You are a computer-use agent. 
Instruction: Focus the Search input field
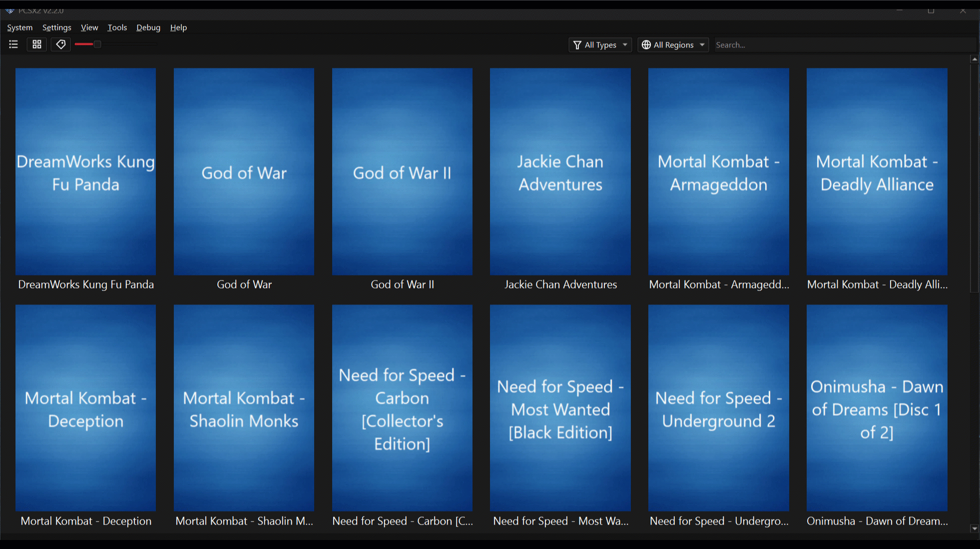click(x=844, y=45)
